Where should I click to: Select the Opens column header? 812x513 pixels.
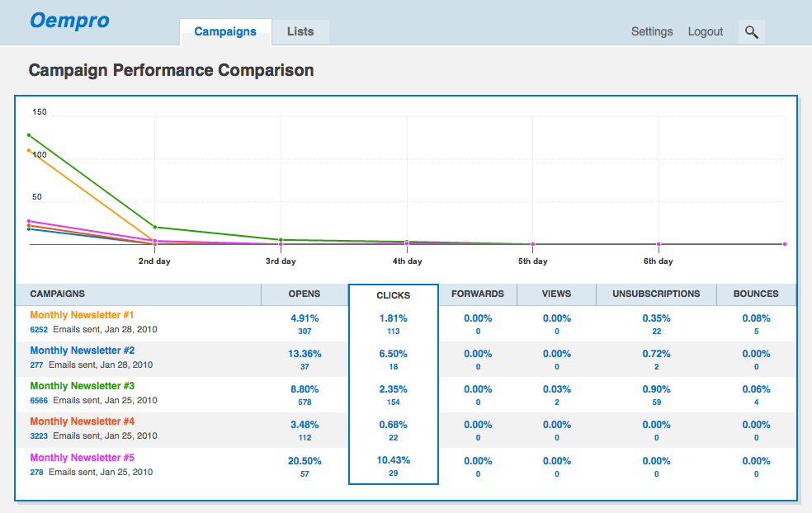pos(304,294)
